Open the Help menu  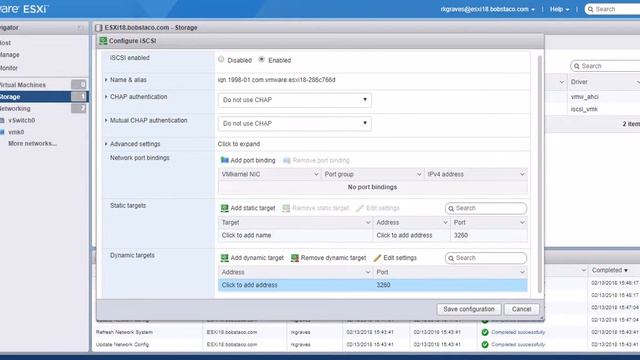[559, 9]
